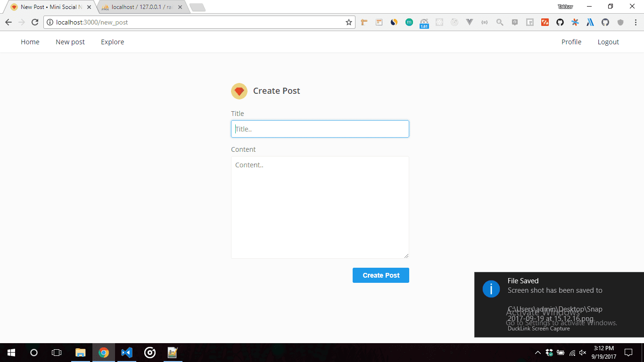The height and width of the screenshot is (362, 644).
Task: Click the speedometer extension showing 1.81
Action: coord(424,23)
